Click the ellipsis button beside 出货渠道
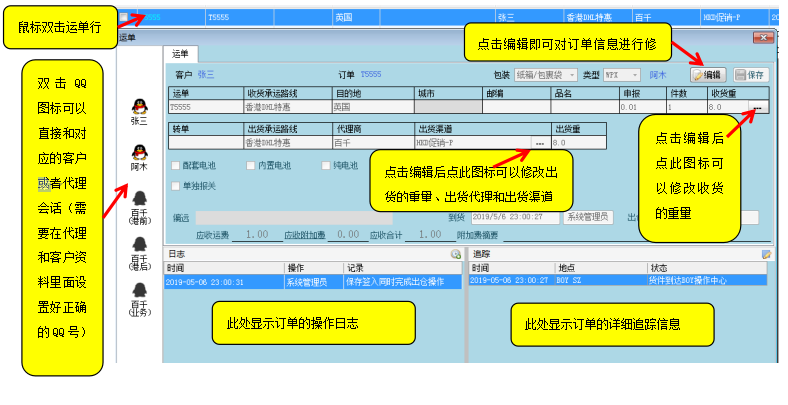 click(540, 143)
